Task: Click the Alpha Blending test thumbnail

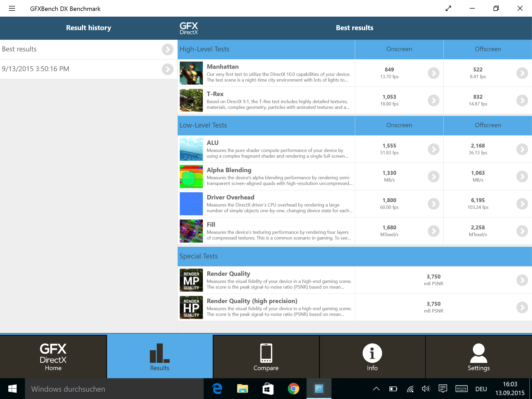Action: (191, 176)
